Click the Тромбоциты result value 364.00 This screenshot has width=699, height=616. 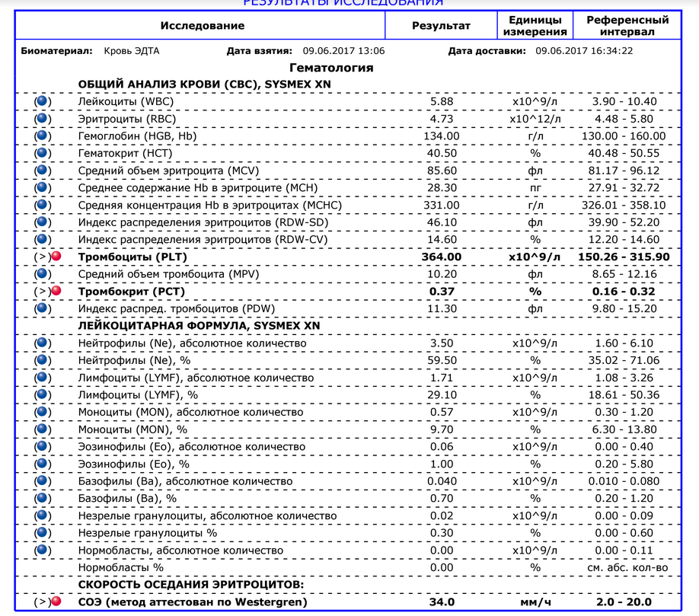click(441, 257)
